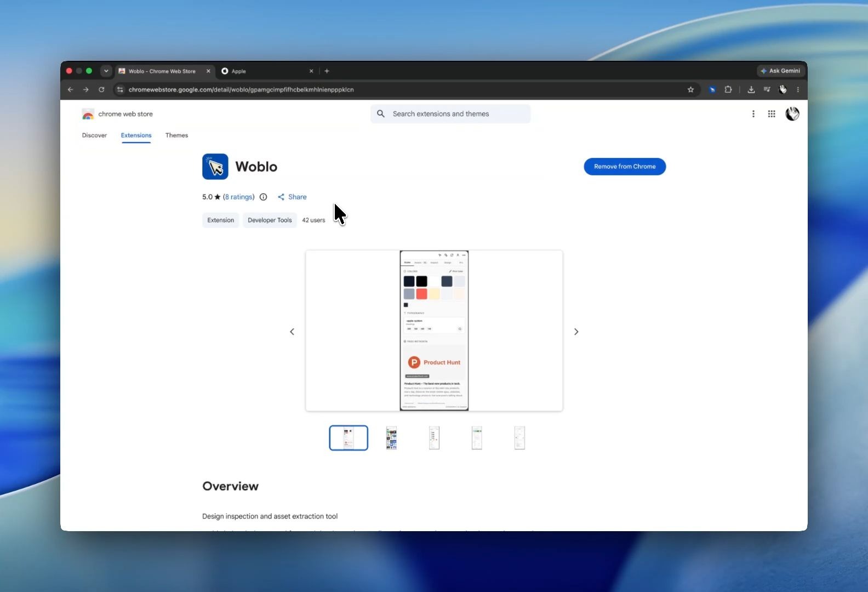Open the Chrome Web Store home logo
The width and height of the screenshot is (868, 592).
[x=117, y=114]
